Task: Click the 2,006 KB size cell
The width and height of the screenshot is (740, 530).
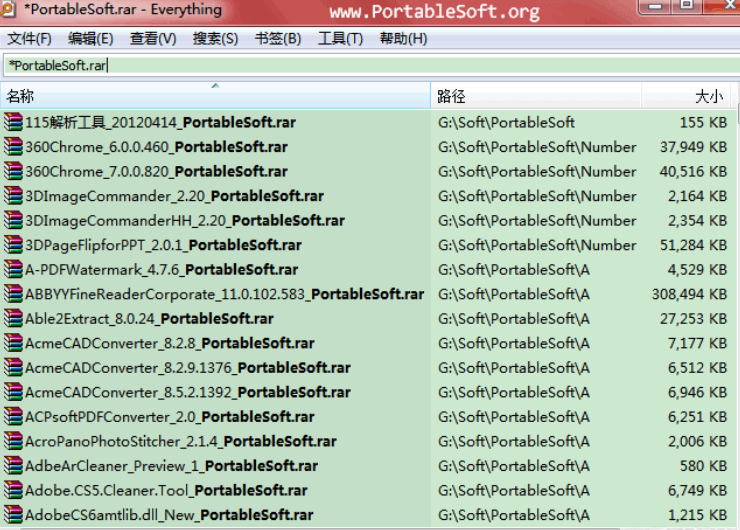Action: 698,441
